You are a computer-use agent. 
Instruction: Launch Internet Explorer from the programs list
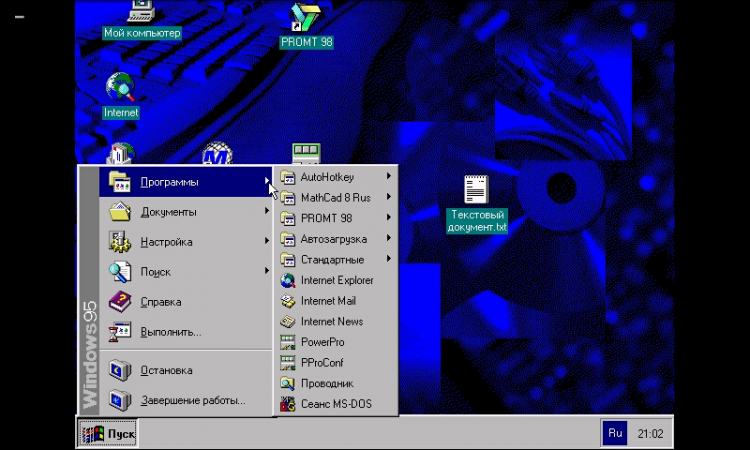click(x=337, y=280)
